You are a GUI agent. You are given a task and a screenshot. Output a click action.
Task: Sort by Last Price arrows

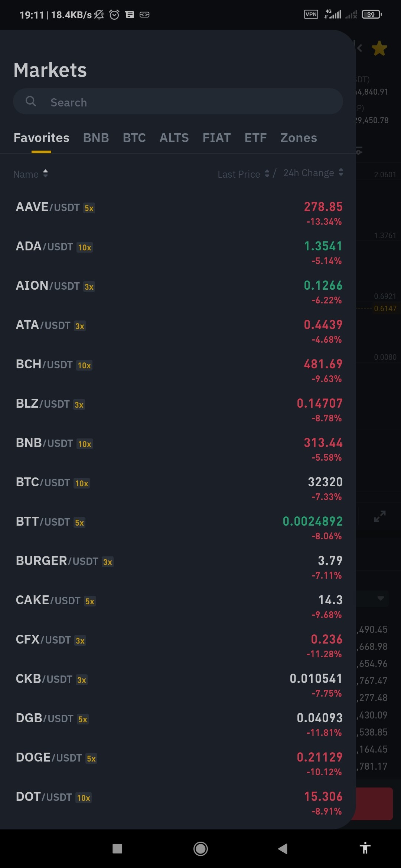point(267,174)
